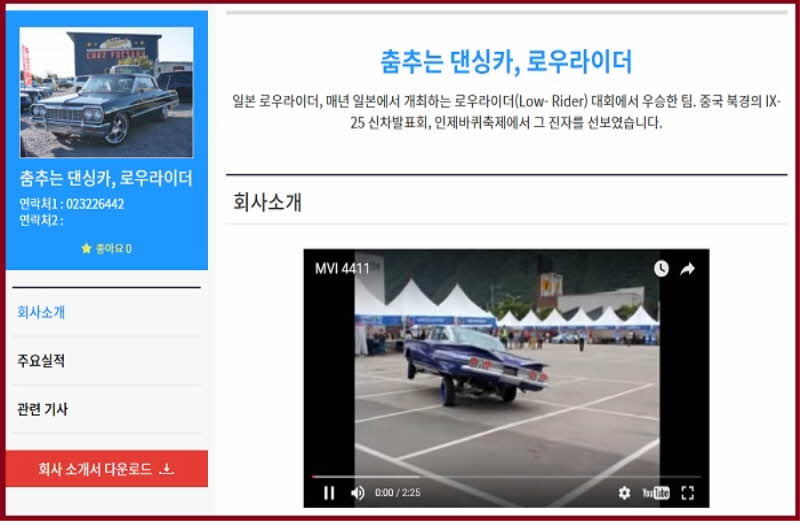Click the Watch Later clock icon
Image resolution: width=800 pixels, height=521 pixels.
(661, 268)
